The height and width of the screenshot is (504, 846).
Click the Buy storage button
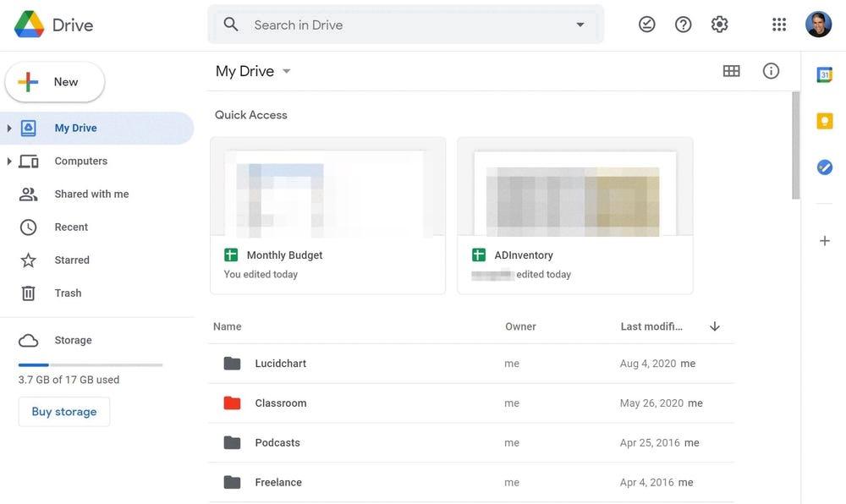[x=64, y=412]
